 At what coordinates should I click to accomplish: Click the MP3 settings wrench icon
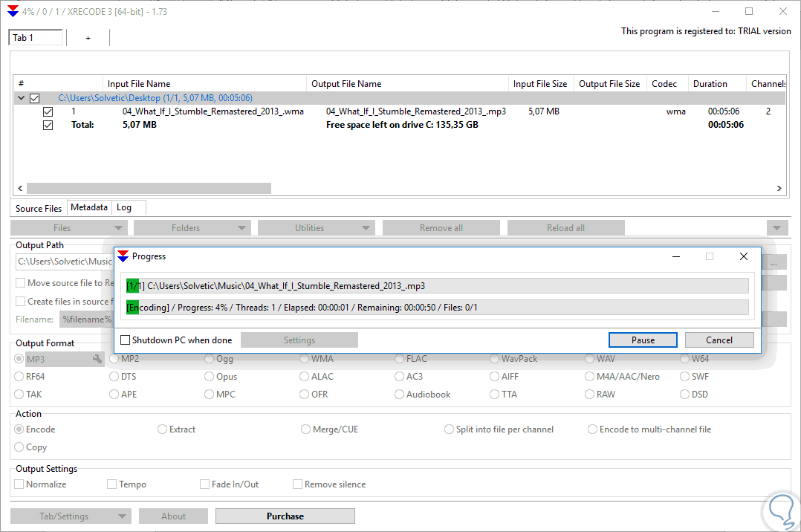(97, 359)
